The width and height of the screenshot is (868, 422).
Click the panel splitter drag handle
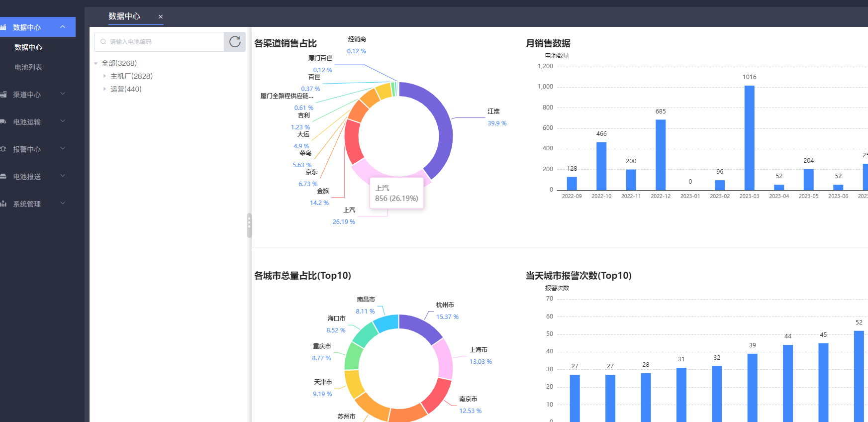click(x=249, y=225)
